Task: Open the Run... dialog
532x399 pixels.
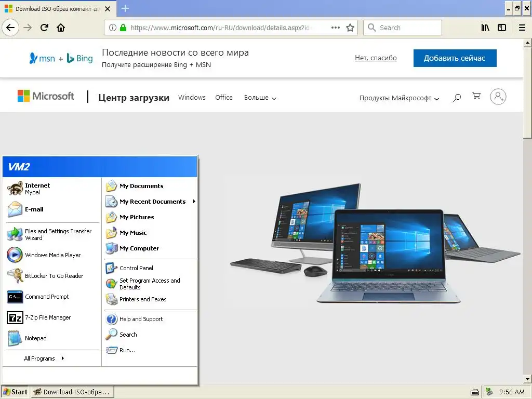Action: point(150,350)
